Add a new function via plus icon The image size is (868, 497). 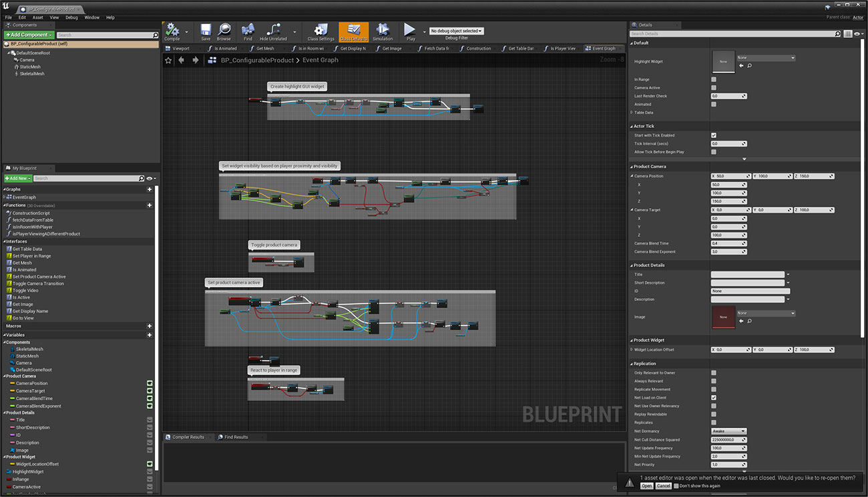[150, 205]
